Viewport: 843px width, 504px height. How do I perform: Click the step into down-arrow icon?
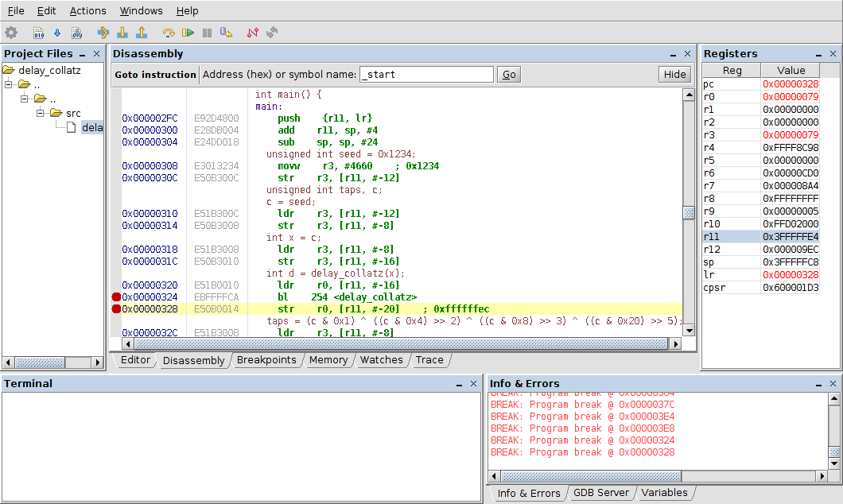coord(122,33)
